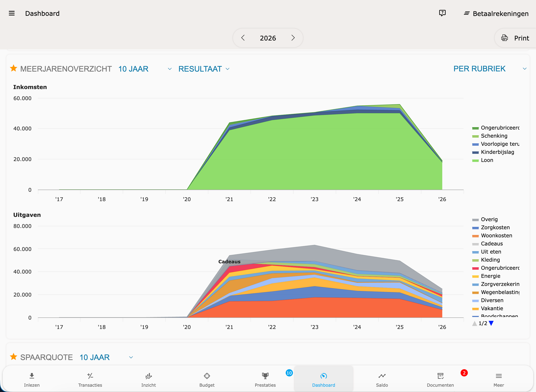Screen dimensions: 536x392
Task: Click the year 2026 label
Action: [268, 38]
